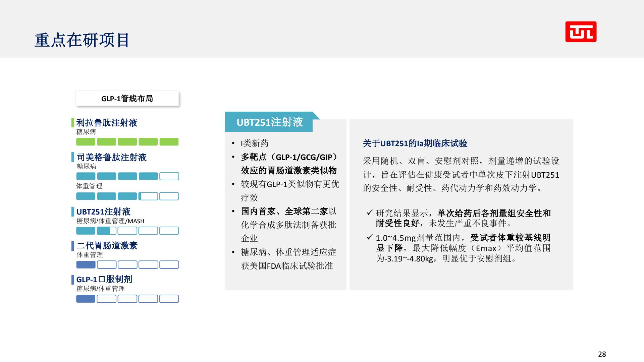Click the GLP-1口服制剂 pipeline heading
644x362 pixels.
tap(104, 279)
